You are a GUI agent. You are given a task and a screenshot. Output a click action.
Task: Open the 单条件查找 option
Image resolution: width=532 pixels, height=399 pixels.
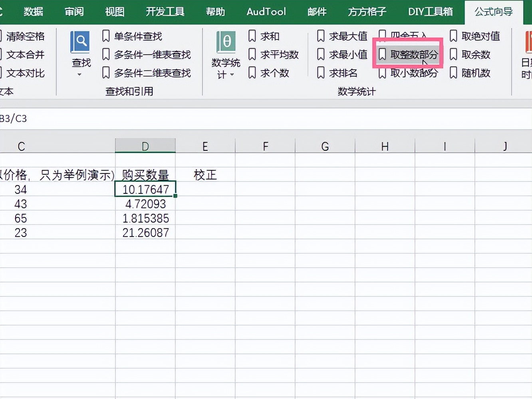[x=137, y=36]
